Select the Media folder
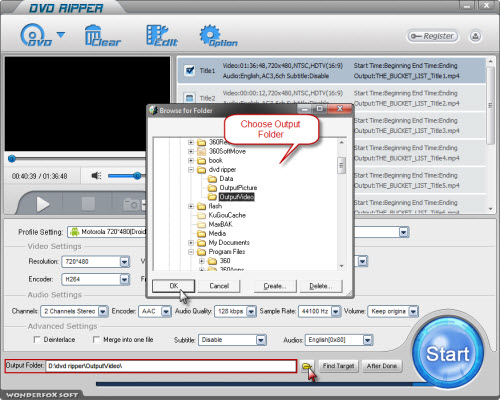Image resolution: width=500 pixels, height=400 pixels. 217,233
